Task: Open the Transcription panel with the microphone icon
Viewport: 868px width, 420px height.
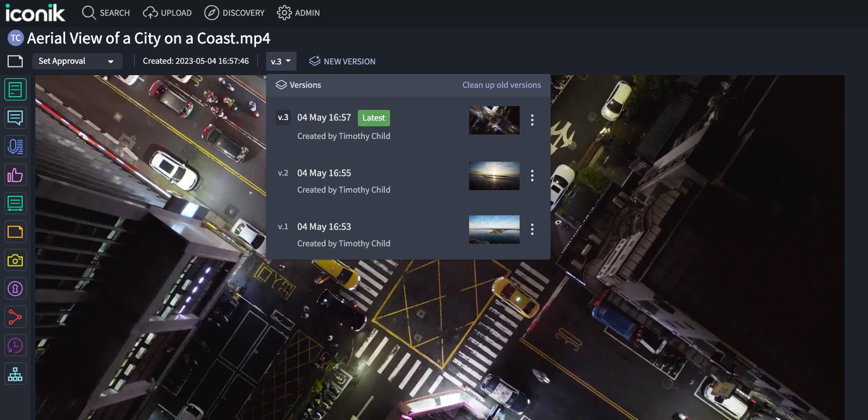Action: pos(15,146)
